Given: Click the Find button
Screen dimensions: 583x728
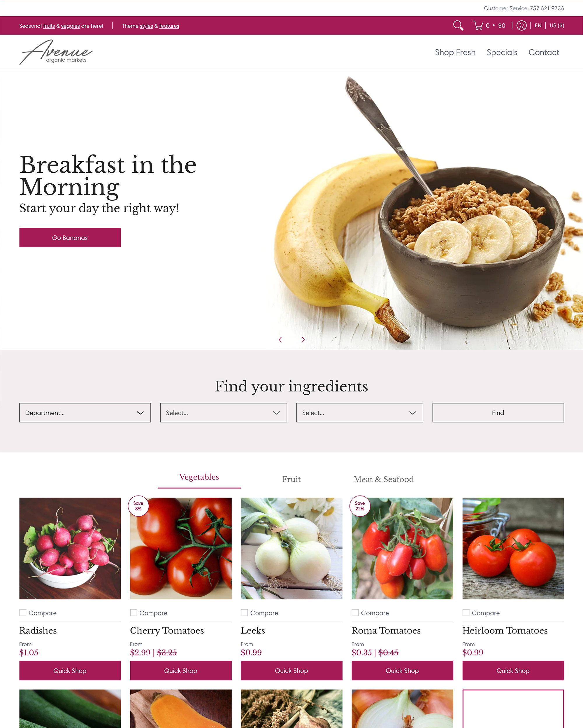Looking at the screenshot, I should coord(498,412).
